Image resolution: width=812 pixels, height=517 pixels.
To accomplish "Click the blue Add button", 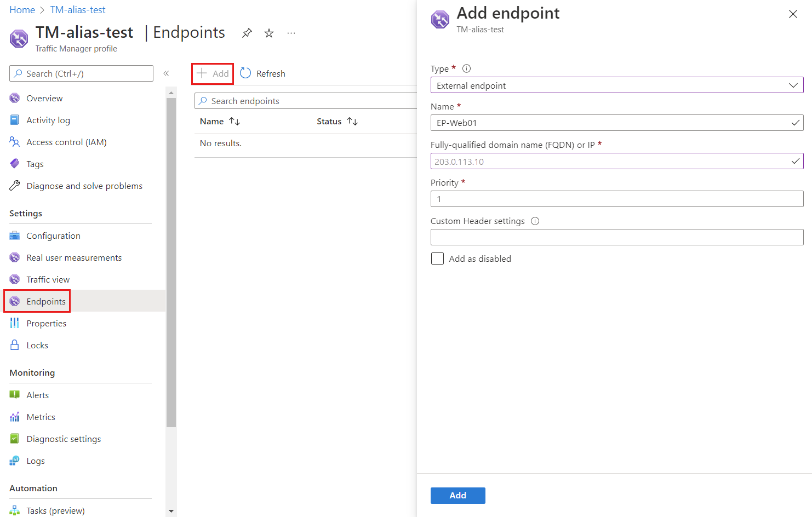I will click(458, 495).
